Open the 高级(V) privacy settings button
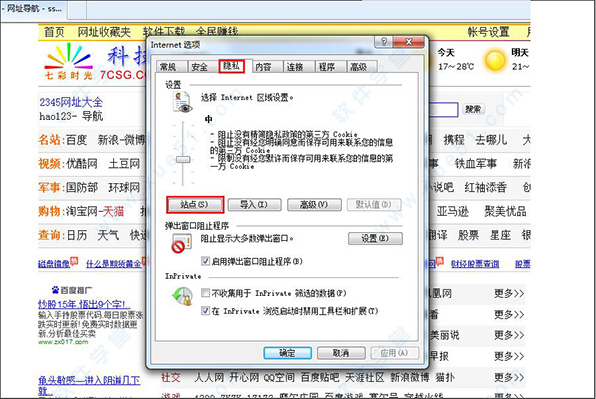This screenshot has height=399, width=596. point(314,205)
